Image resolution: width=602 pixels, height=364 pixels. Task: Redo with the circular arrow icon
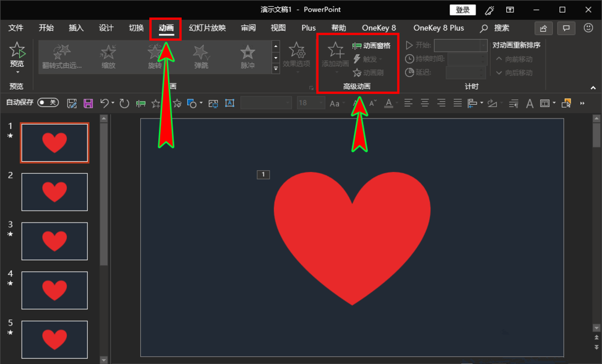[124, 103]
